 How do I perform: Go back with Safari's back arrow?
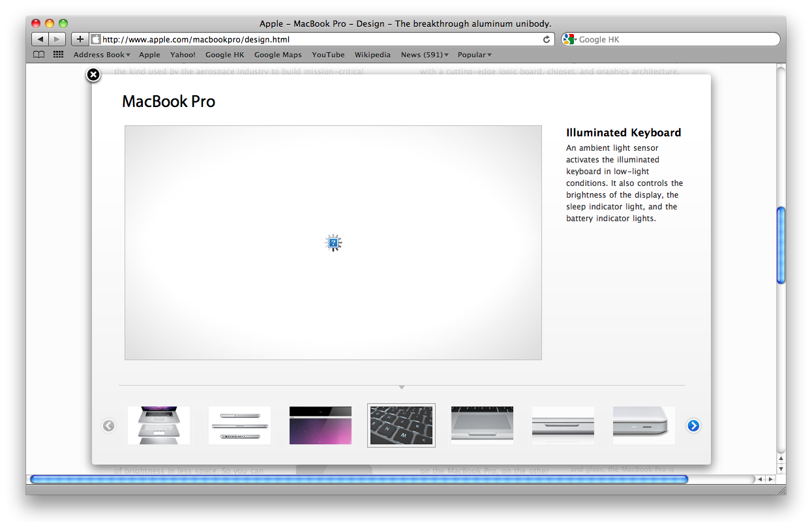(40, 39)
